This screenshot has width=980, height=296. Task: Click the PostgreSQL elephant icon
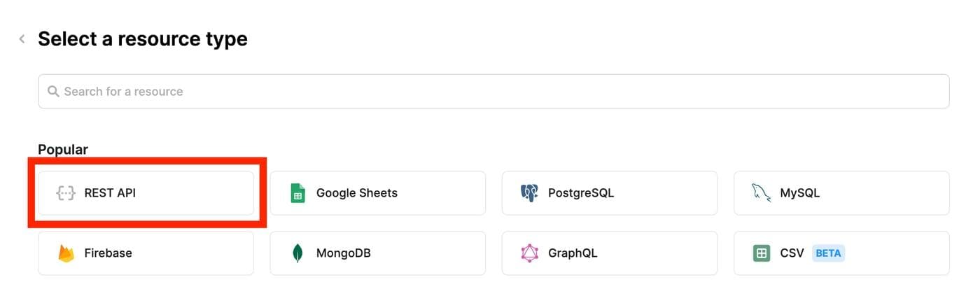529,193
